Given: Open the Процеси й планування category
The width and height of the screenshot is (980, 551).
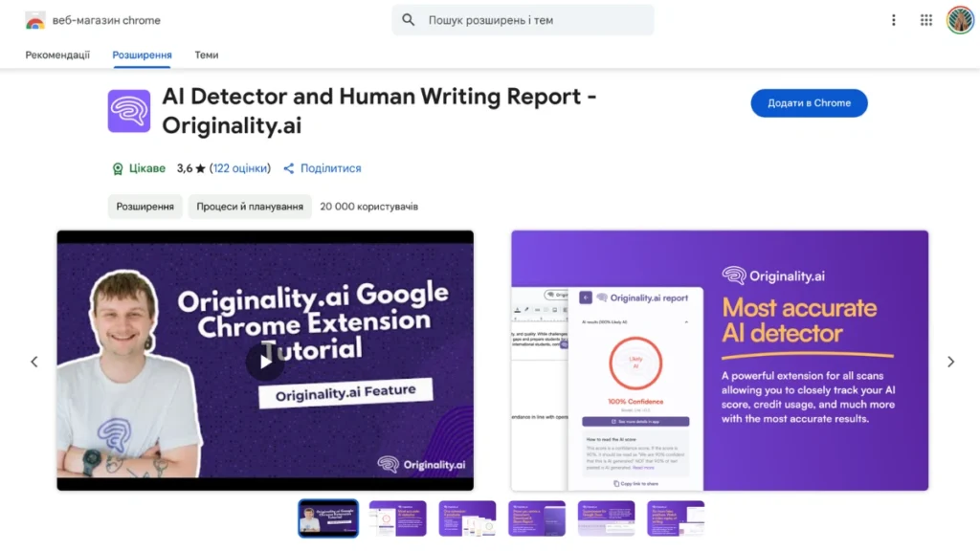Looking at the screenshot, I should coord(249,206).
